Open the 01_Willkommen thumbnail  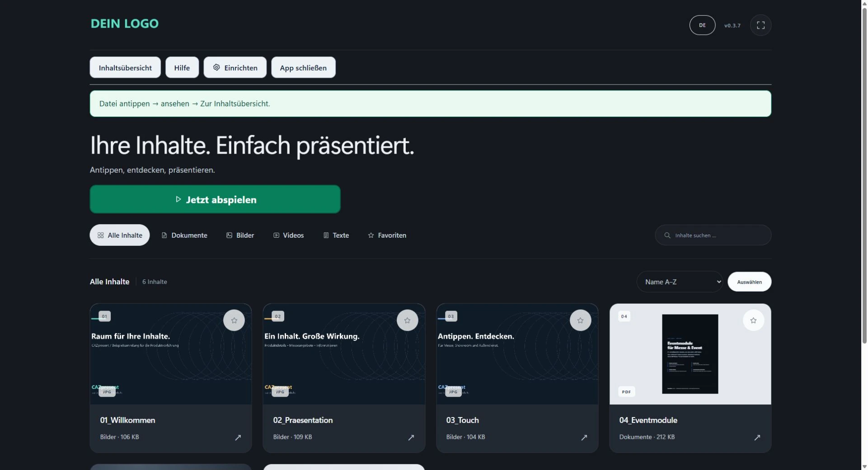[x=171, y=354]
